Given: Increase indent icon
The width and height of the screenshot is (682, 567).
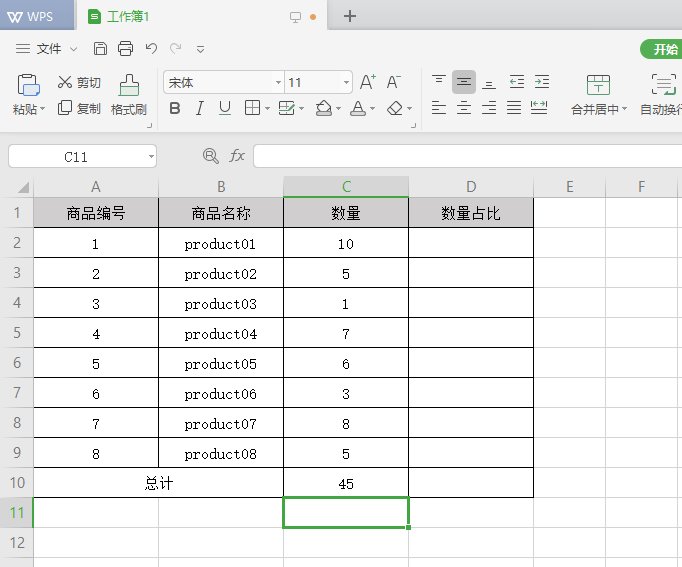Looking at the screenshot, I should click(542, 82).
